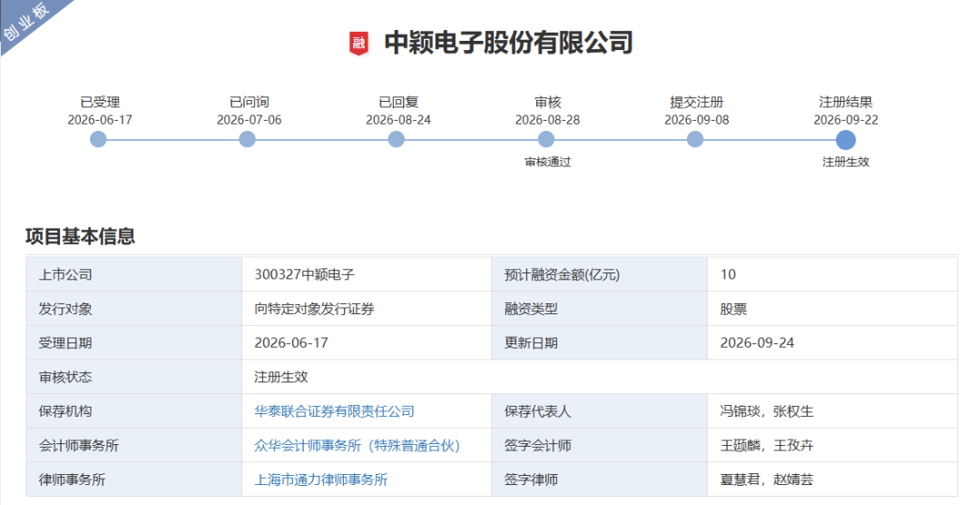Image resolution: width=980 pixels, height=505 pixels.
Task: Click the 更新日期 label cell
Action: coord(600,343)
